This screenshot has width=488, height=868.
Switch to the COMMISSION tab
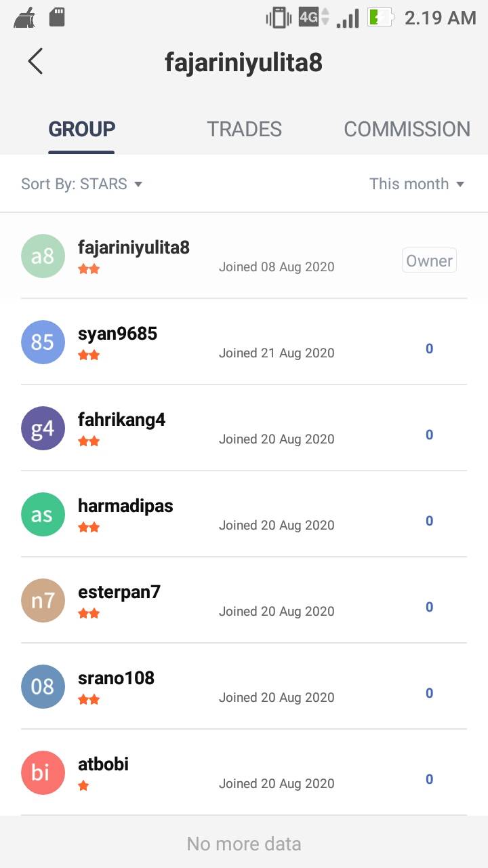[x=407, y=129]
